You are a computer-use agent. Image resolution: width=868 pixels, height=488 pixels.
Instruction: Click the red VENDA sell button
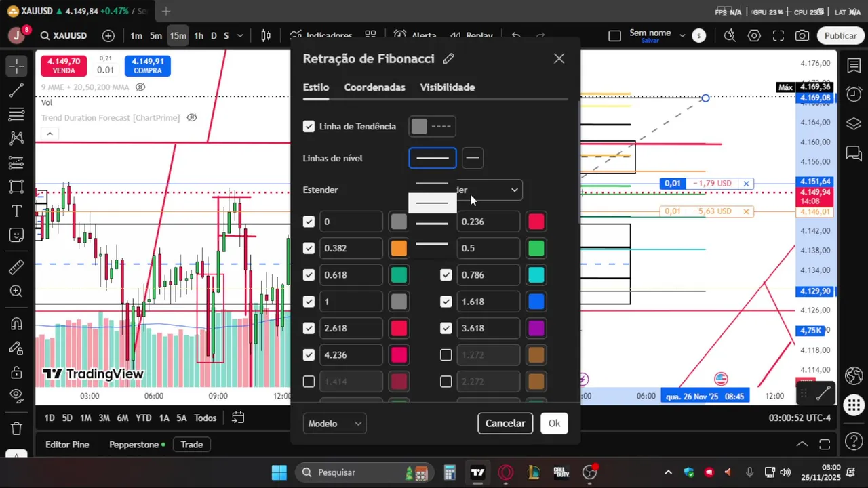[64, 66]
